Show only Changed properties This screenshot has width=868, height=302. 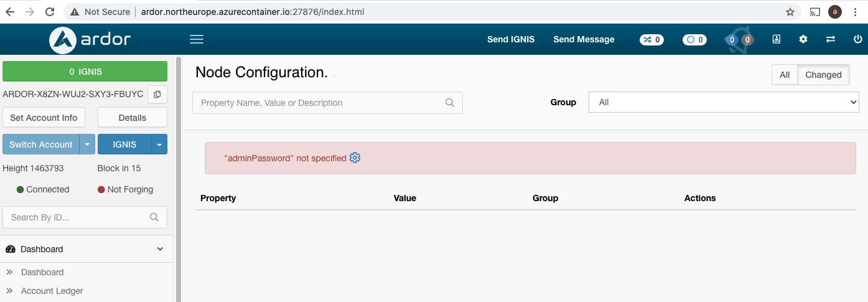pyautogui.click(x=823, y=75)
